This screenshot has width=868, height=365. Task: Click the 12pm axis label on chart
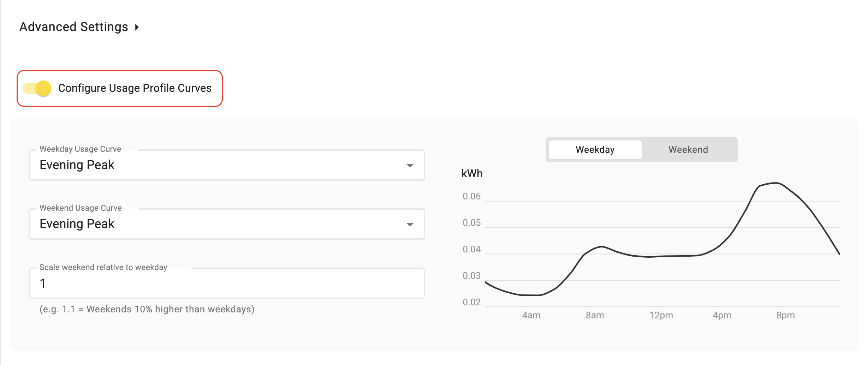click(x=661, y=315)
